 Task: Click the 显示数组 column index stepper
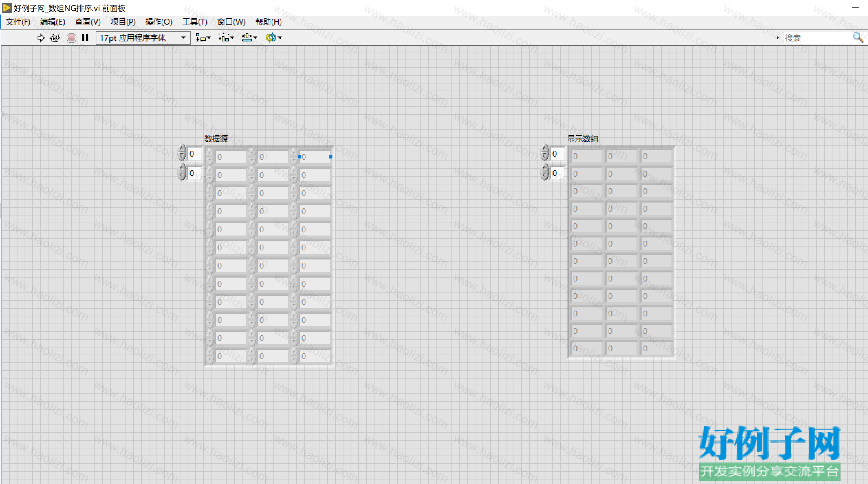tap(545, 171)
